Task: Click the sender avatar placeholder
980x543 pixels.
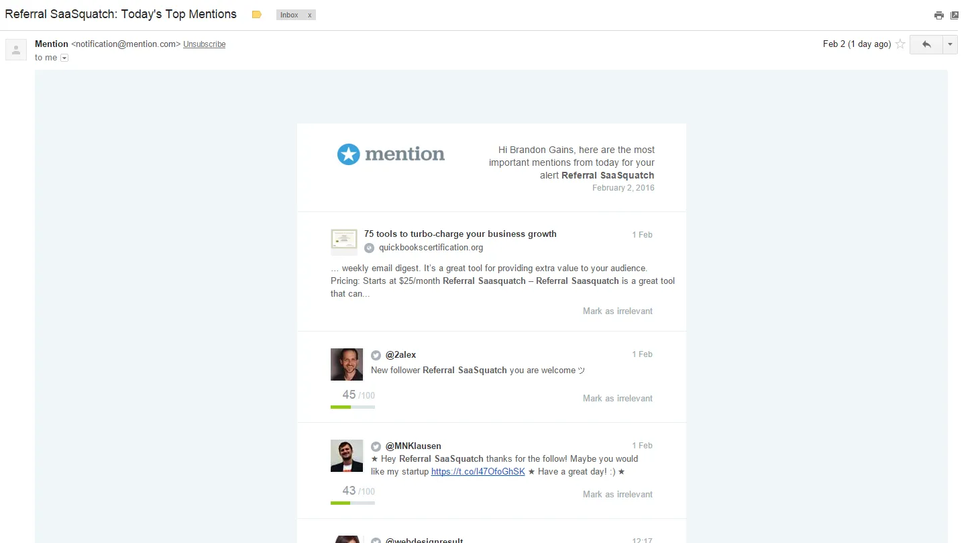Action: tap(16, 50)
